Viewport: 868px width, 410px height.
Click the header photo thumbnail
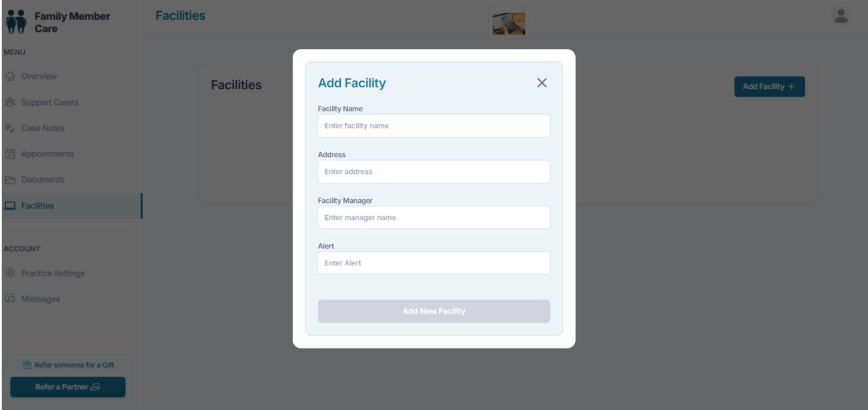pyautogui.click(x=509, y=24)
